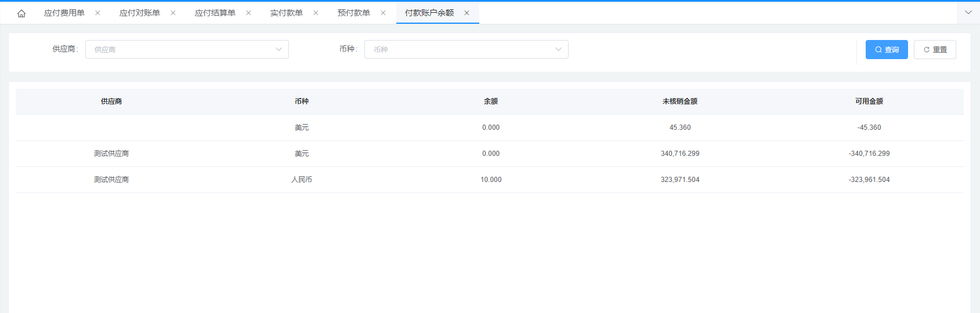Close the 实付款单 tab

[x=316, y=13]
